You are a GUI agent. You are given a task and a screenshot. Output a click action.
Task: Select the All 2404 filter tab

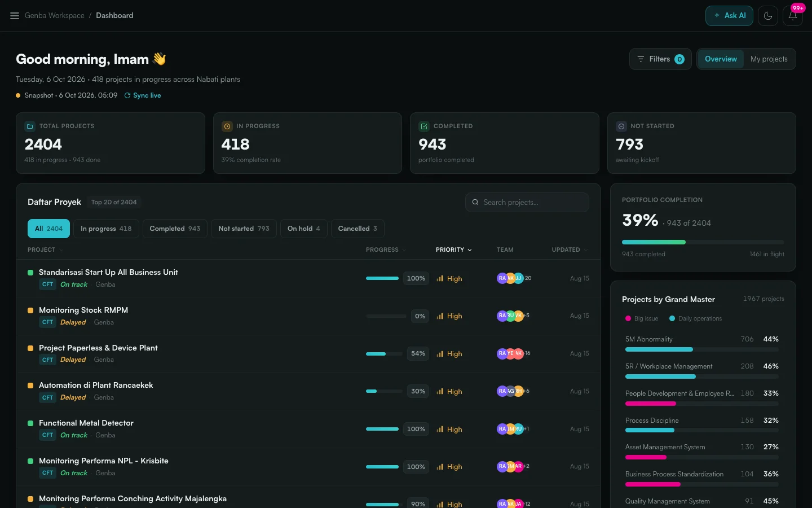(x=48, y=229)
